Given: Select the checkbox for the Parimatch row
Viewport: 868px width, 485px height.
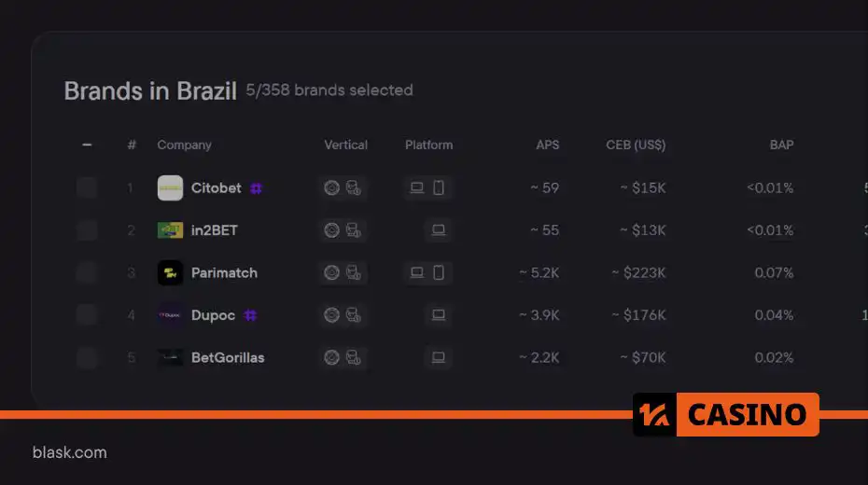Looking at the screenshot, I should (x=87, y=272).
